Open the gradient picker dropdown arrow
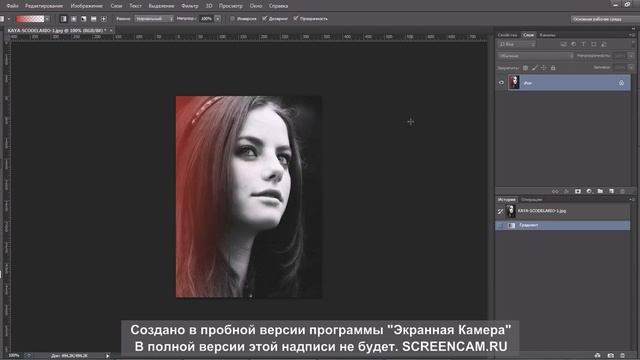 tap(47, 19)
